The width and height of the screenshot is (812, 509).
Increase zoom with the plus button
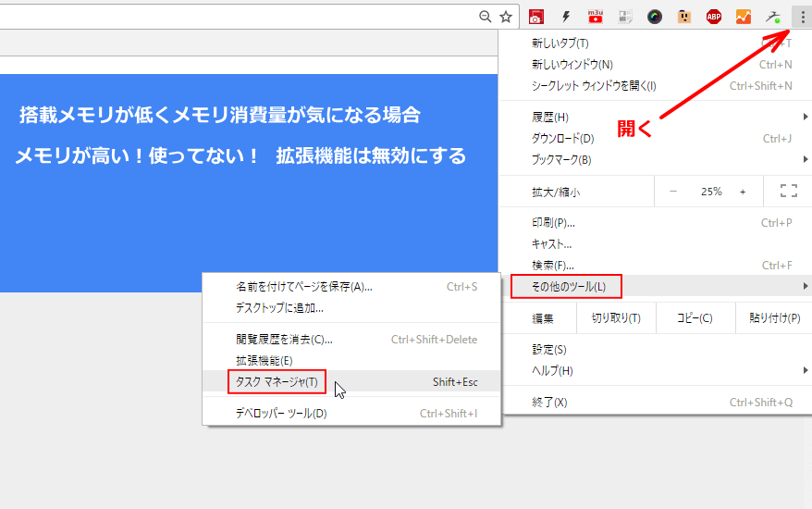[743, 192]
